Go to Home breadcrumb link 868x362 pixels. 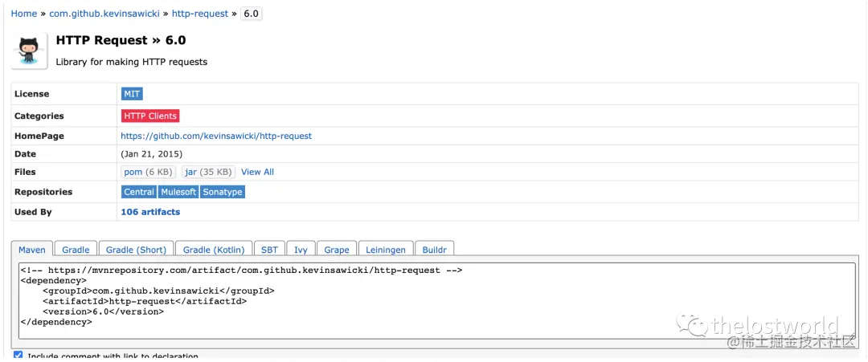tap(24, 14)
